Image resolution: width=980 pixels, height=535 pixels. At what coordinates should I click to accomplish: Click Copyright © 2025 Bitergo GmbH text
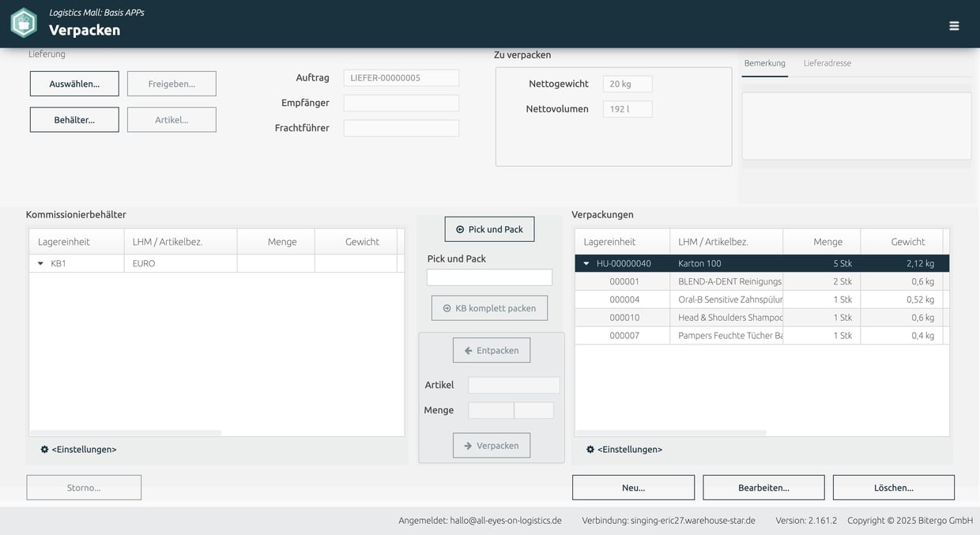coord(910,521)
